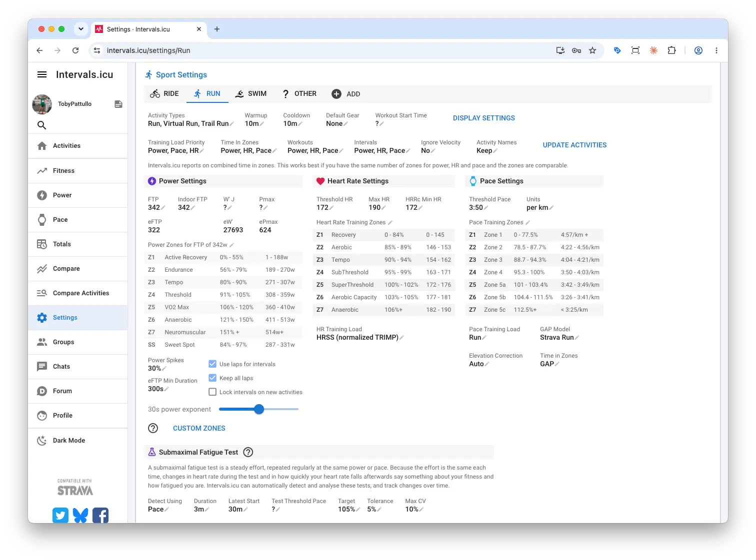Change Detect Using Pace setting
The width and height of the screenshot is (756, 560).
click(x=158, y=509)
